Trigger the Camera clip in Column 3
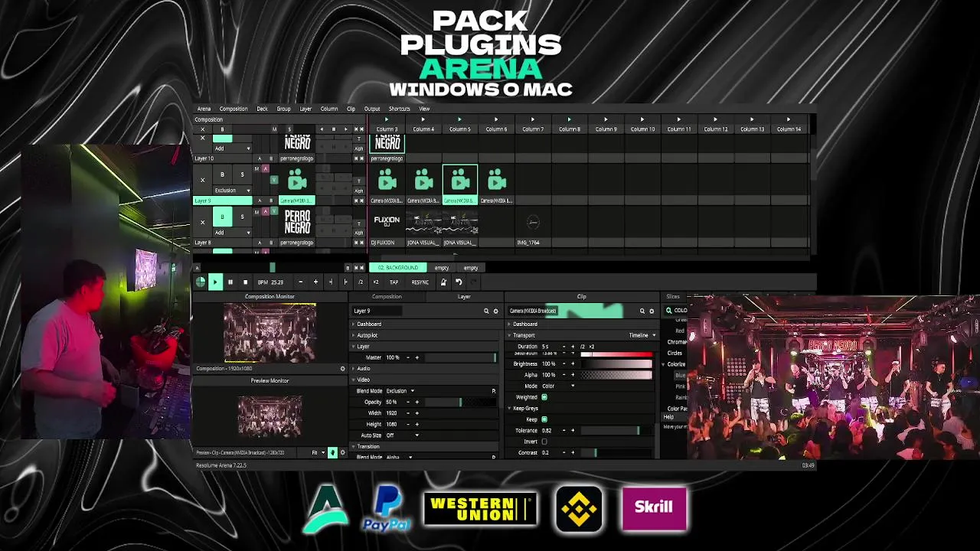This screenshot has height=551, width=980. [387, 181]
